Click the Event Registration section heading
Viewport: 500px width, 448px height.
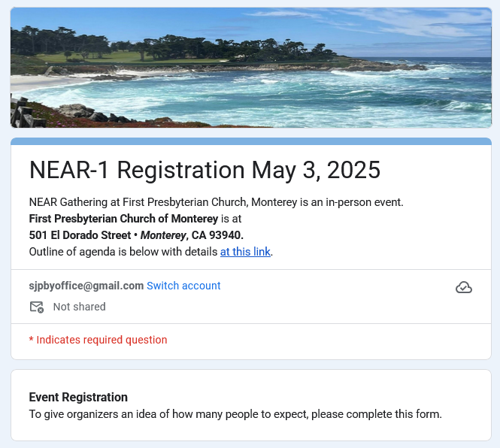78,397
